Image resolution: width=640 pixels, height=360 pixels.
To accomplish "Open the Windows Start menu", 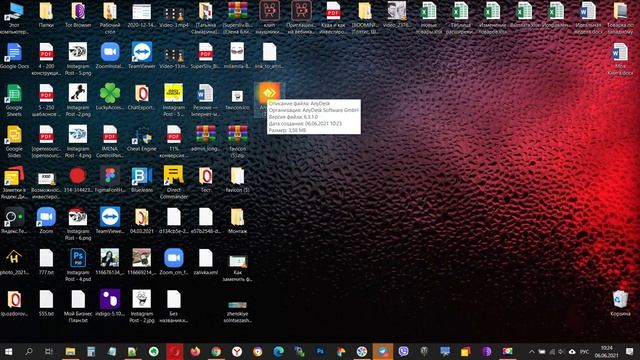I will click(x=8, y=351).
